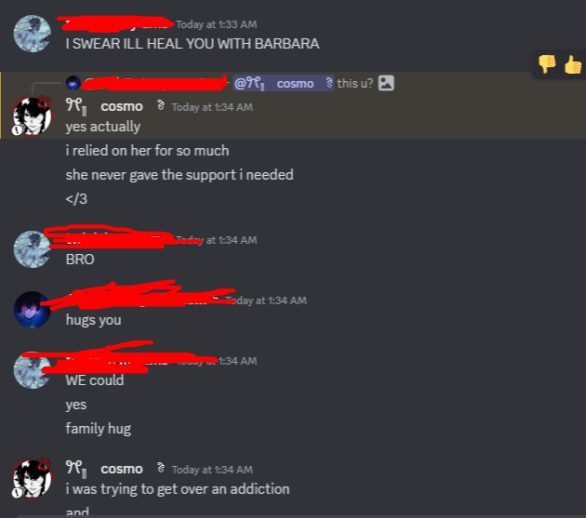The width and height of the screenshot is (586, 518).
Task: Click the @cosmo mention in the reply preview
Action: 283,83
